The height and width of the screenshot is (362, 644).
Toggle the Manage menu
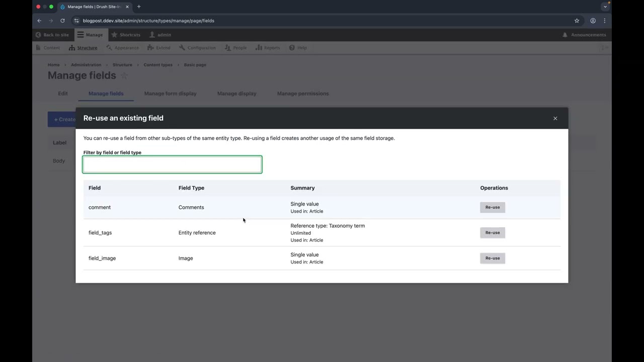pyautogui.click(x=90, y=35)
